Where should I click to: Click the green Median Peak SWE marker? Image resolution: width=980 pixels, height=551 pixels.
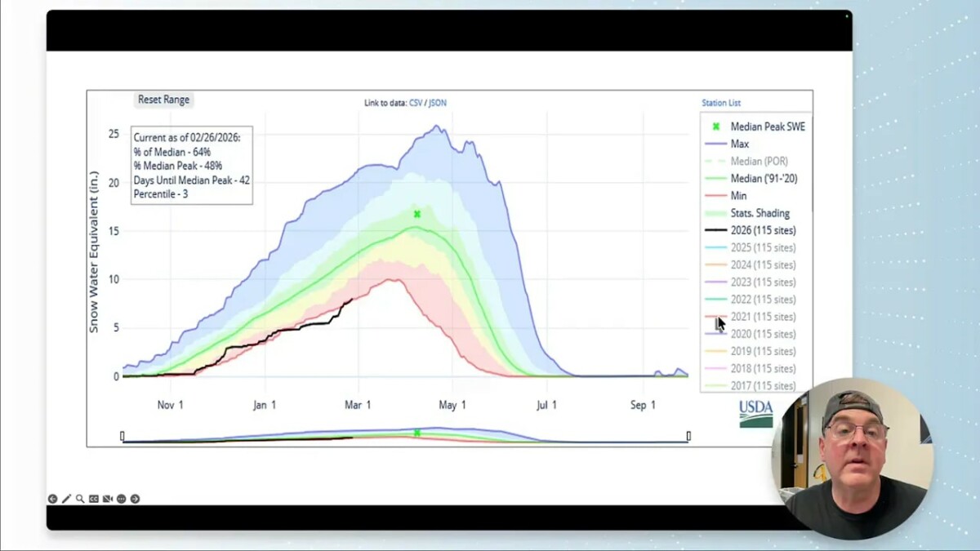(416, 213)
